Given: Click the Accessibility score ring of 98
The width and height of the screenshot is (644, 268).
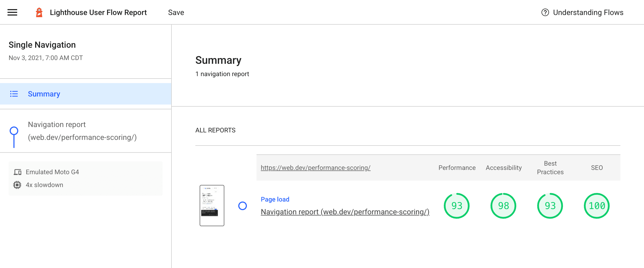Looking at the screenshot, I should point(503,206).
